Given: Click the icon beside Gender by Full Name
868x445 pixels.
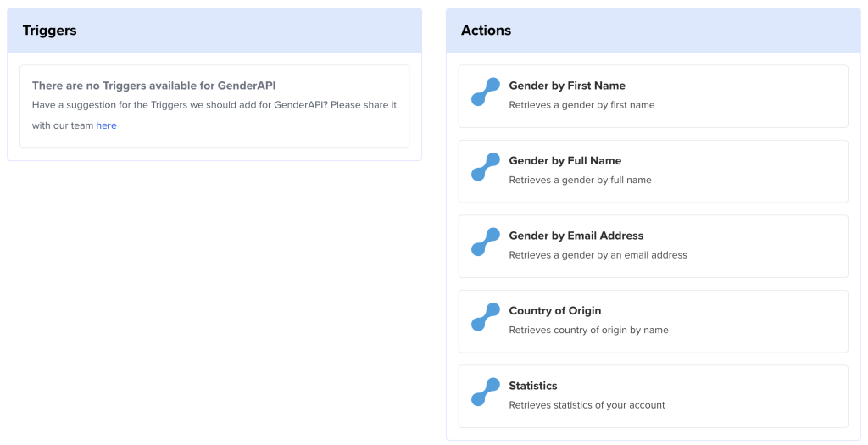Looking at the screenshot, I should (486, 167).
